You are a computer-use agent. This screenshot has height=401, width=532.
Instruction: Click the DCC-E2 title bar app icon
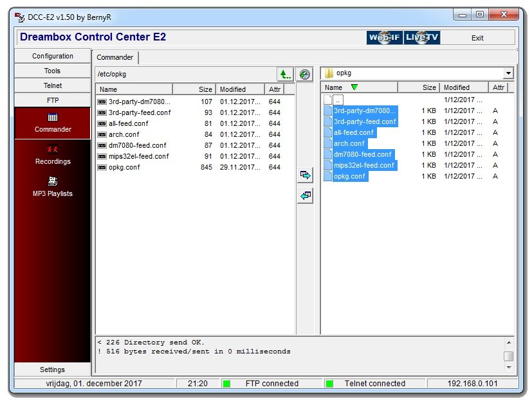click(20, 17)
